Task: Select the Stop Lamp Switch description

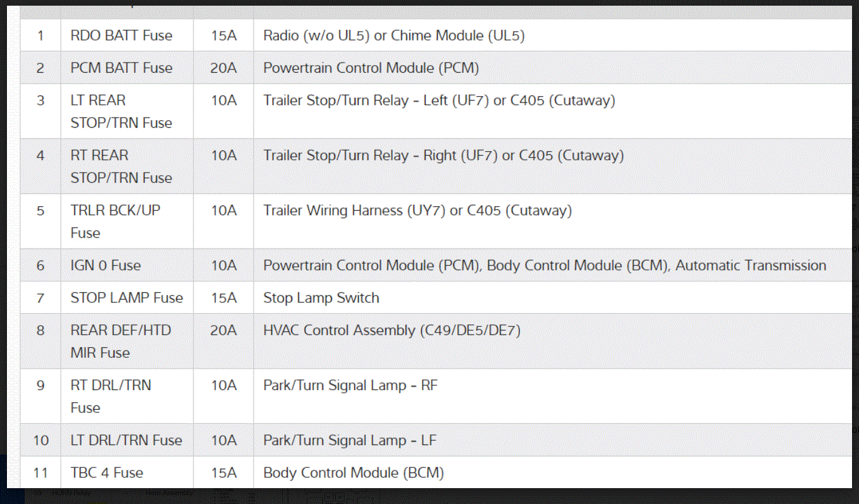Action: [x=321, y=298]
